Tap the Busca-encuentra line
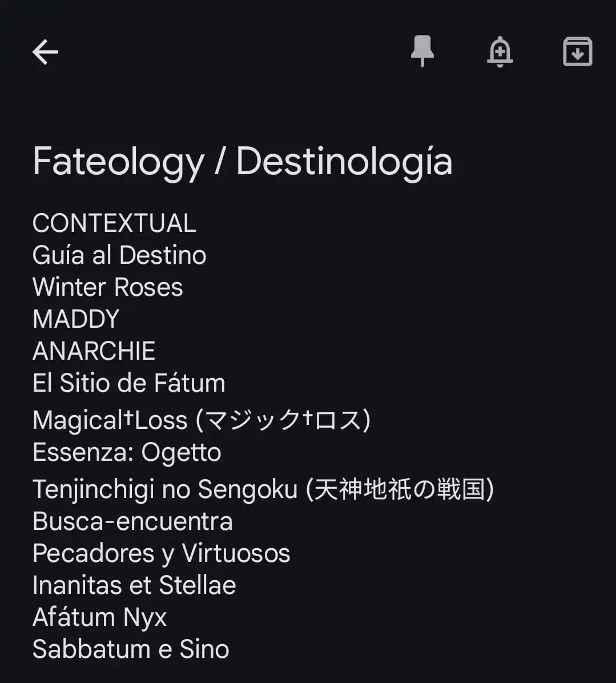Screen dimensions: 616x683 (x=133, y=521)
